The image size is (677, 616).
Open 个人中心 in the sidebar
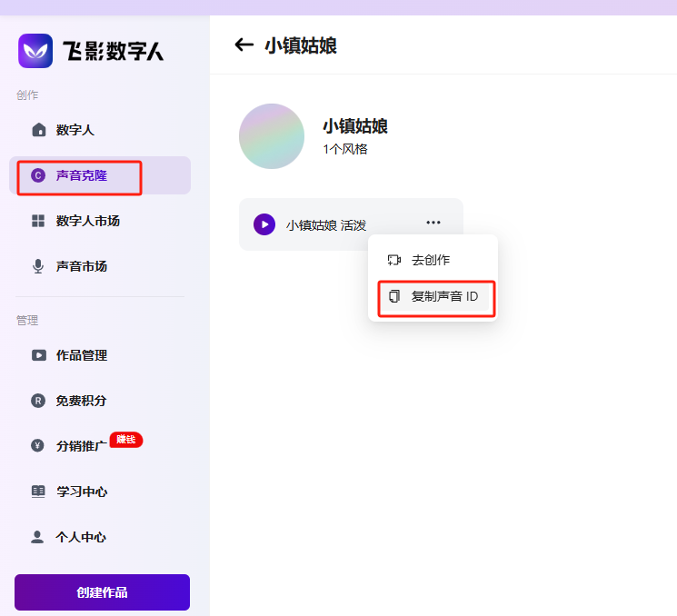[100, 537]
